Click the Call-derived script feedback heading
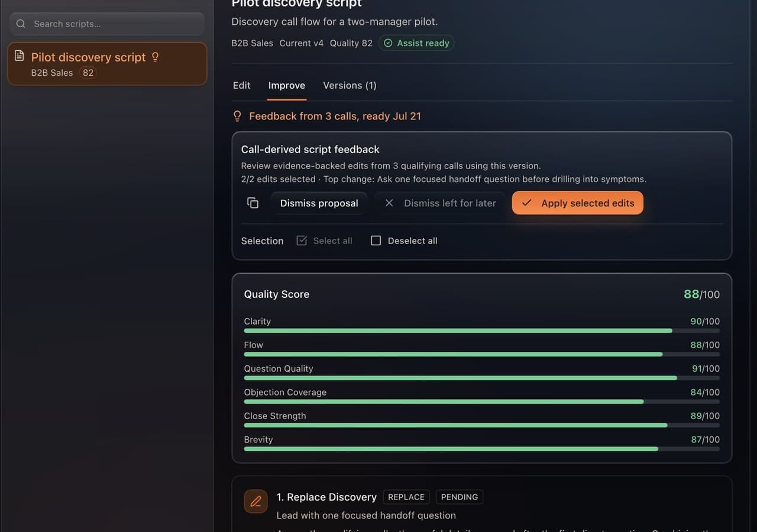Viewport: 757px width, 532px height. click(310, 150)
